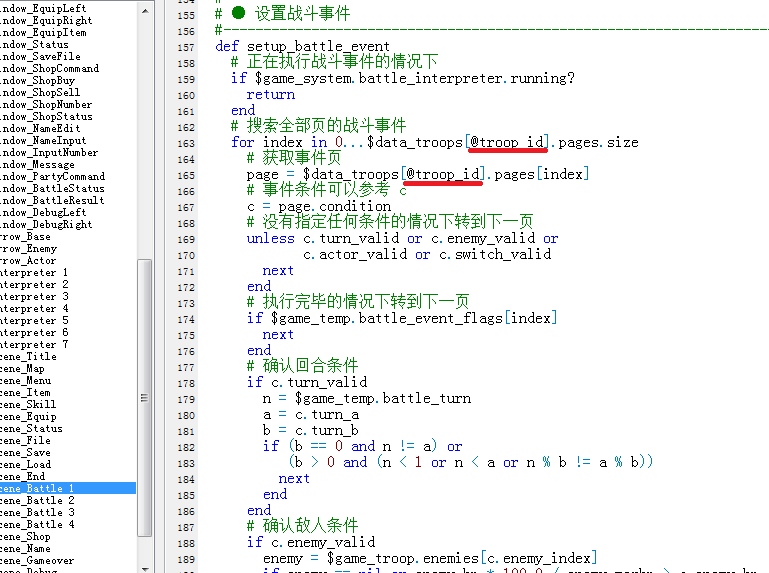Click the page.condition code line
Image resolution: width=769 pixels, height=573 pixels.
coord(319,206)
